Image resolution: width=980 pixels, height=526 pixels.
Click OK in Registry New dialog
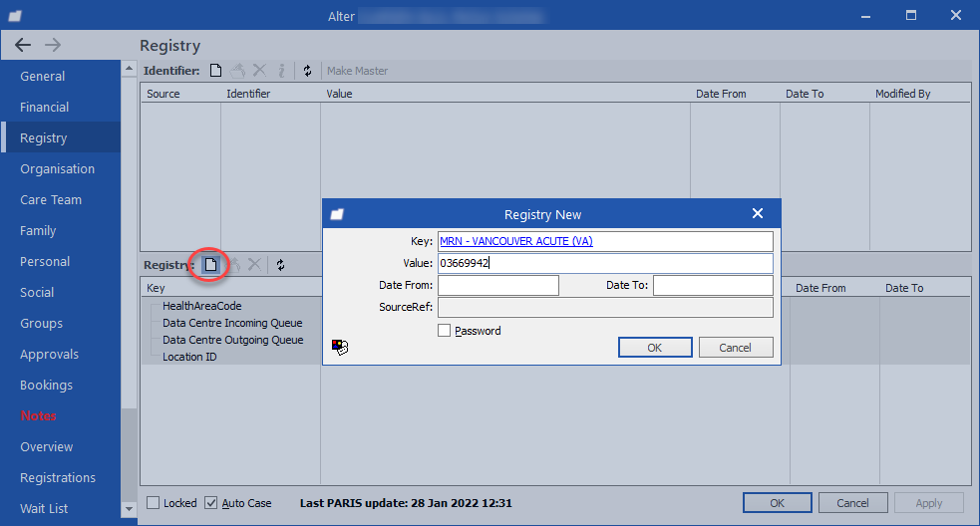point(655,348)
